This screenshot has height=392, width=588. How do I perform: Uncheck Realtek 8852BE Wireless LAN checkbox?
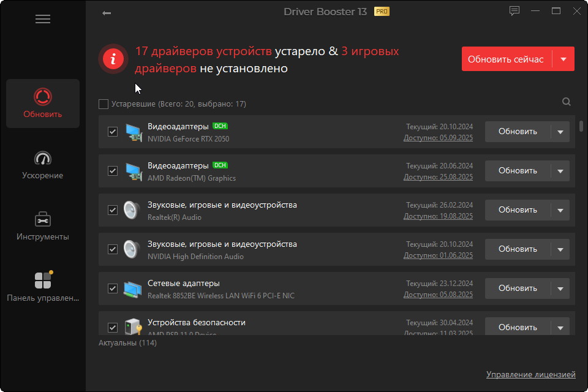point(113,288)
